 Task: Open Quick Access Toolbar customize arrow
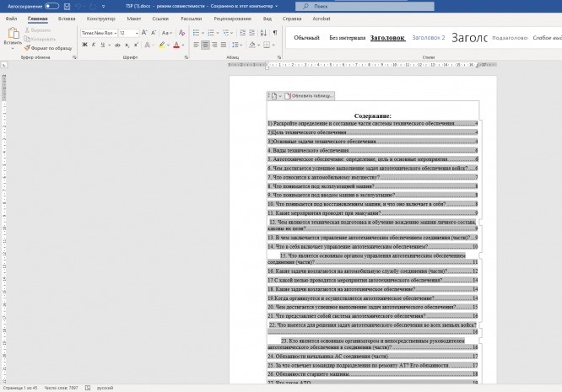[x=104, y=7]
